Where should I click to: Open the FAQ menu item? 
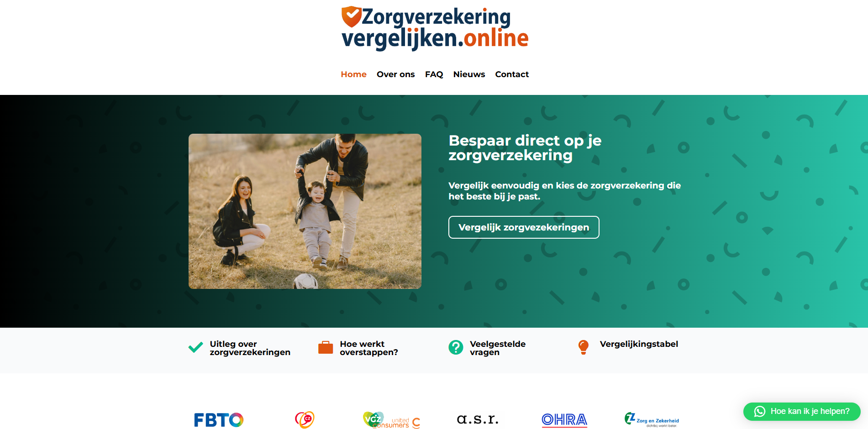click(x=434, y=74)
